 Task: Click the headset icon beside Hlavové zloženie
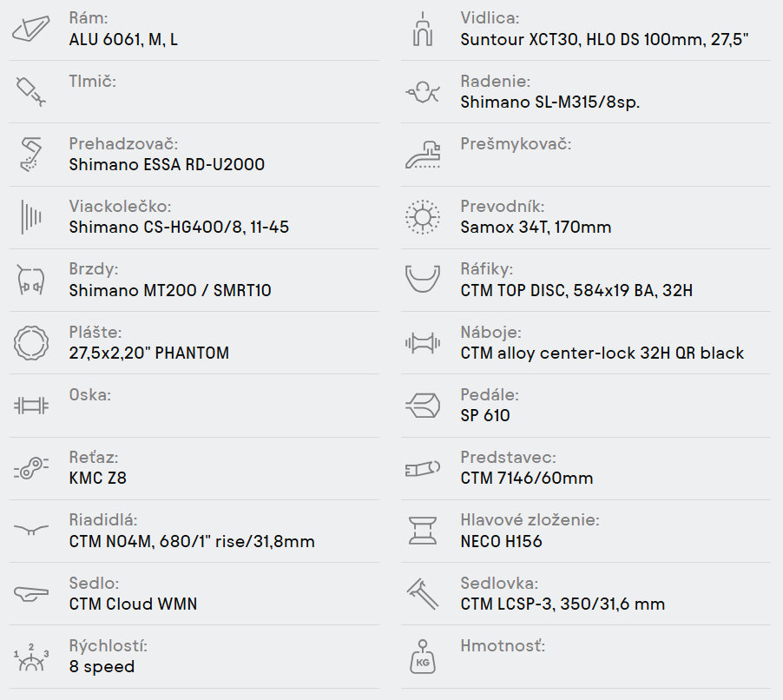(423, 531)
